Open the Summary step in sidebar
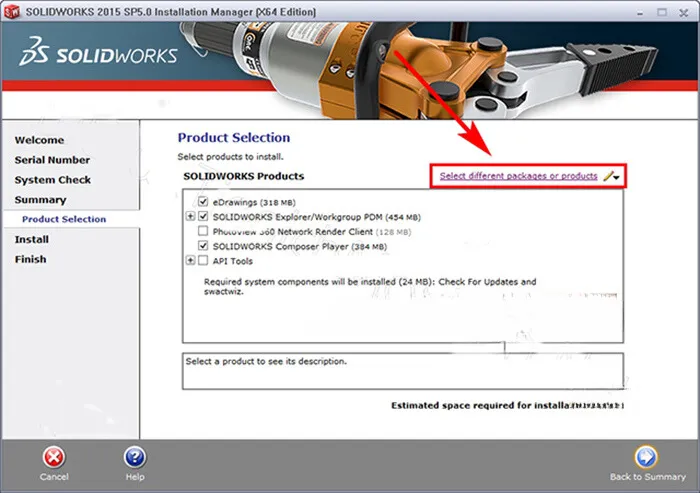 click(41, 200)
